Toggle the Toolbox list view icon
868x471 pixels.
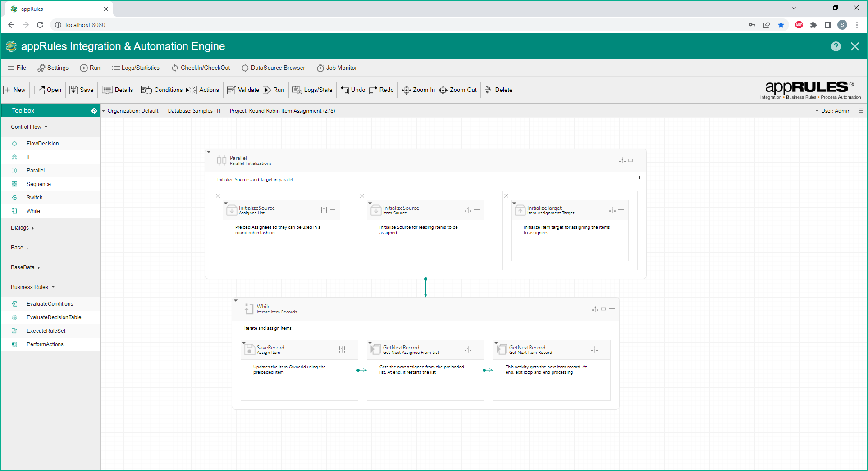coord(87,111)
